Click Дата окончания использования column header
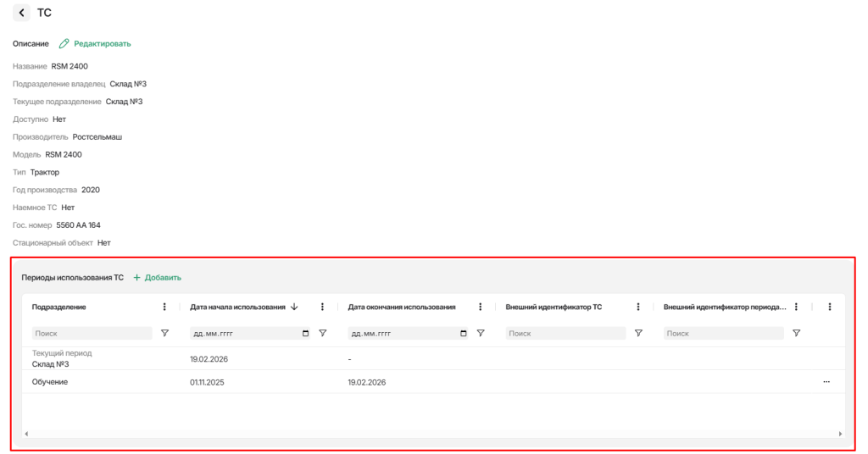 click(x=402, y=307)
